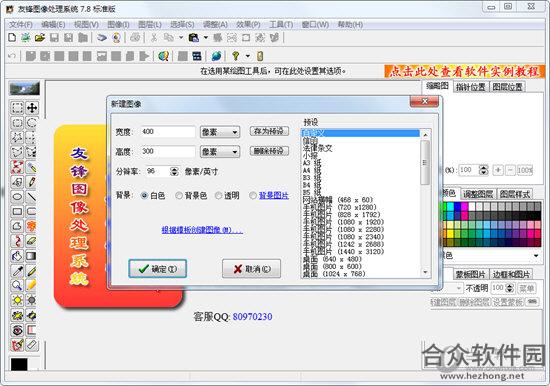Screen dimensions: 550x386
Task: Select the Pencil tool
Action: pos(31,182)
